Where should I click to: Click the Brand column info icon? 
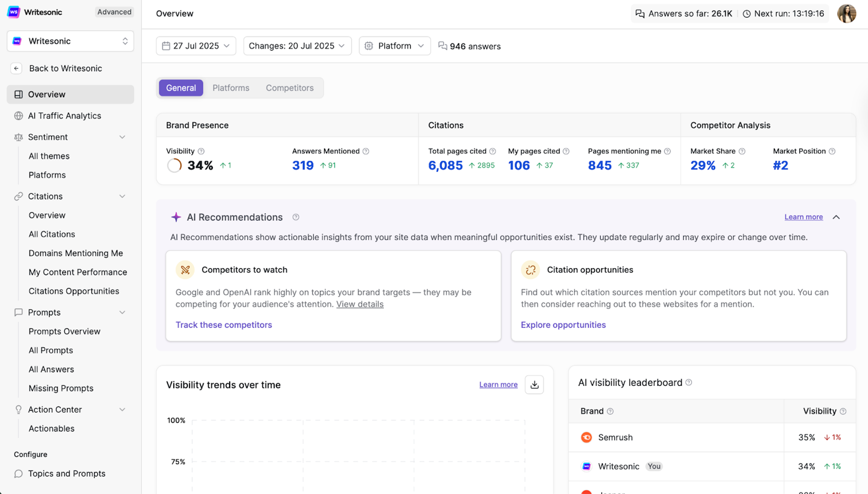610,411
